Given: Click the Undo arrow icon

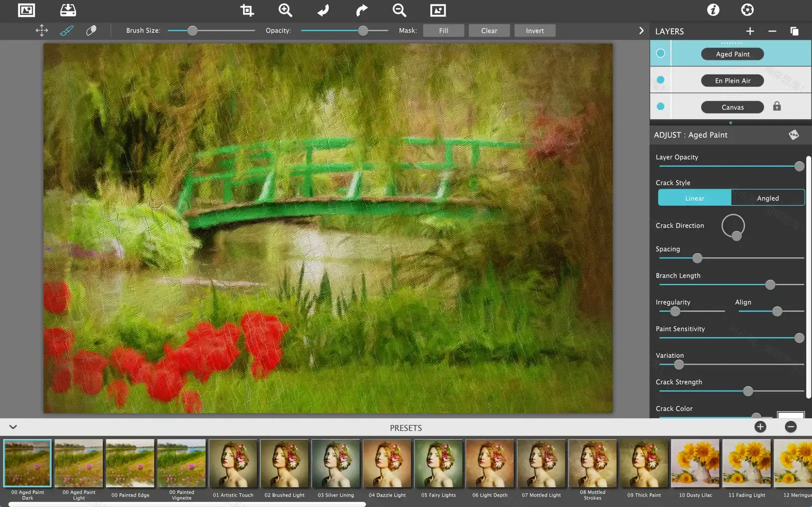Looking at the screenshot, I should 322,10.
